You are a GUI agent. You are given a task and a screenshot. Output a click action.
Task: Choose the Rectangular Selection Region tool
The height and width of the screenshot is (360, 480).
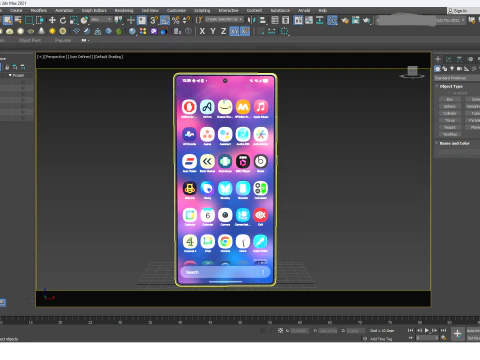(x=29, y=20)
